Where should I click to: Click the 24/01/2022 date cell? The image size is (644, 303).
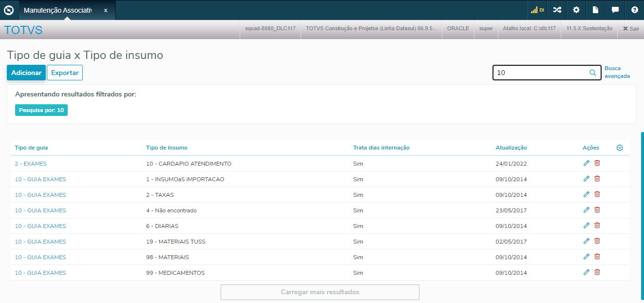click(x=511, y=164)
